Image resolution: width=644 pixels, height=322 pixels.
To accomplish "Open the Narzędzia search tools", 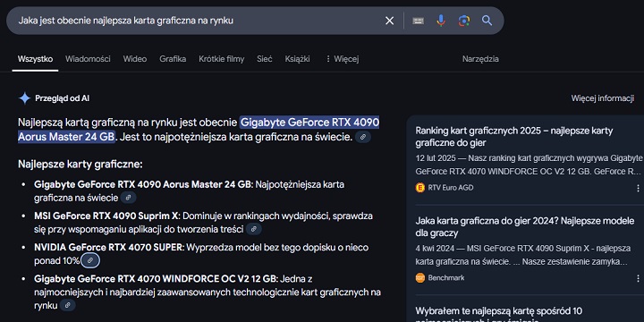I will (480, 59).
